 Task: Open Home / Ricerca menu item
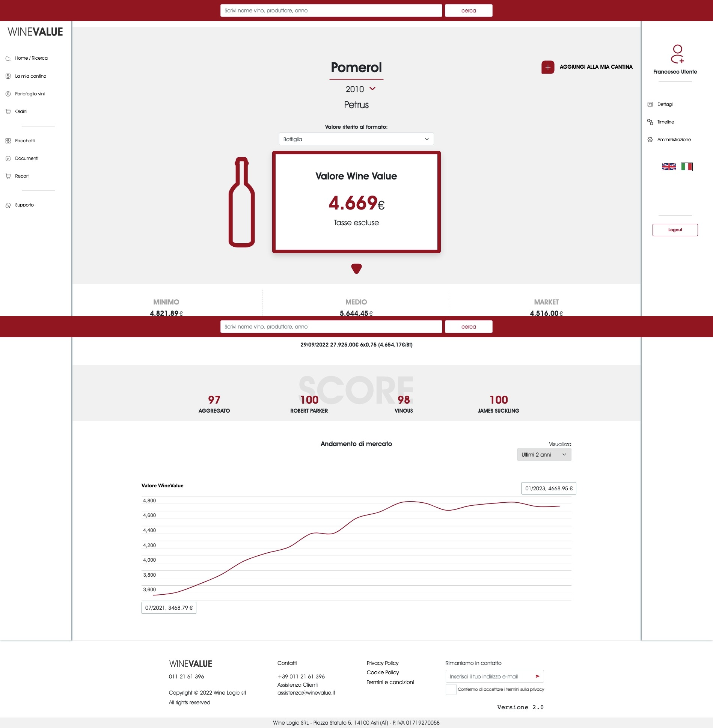[32, 58]
